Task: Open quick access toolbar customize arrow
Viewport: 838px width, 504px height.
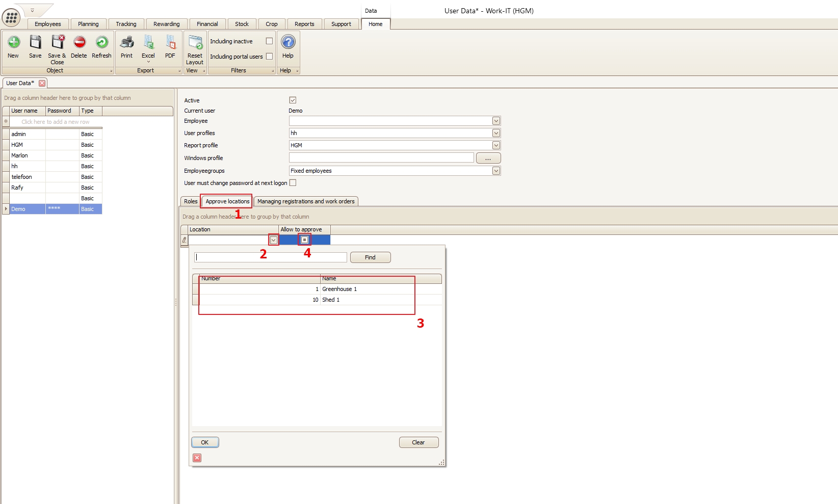Action: point(32,10)
